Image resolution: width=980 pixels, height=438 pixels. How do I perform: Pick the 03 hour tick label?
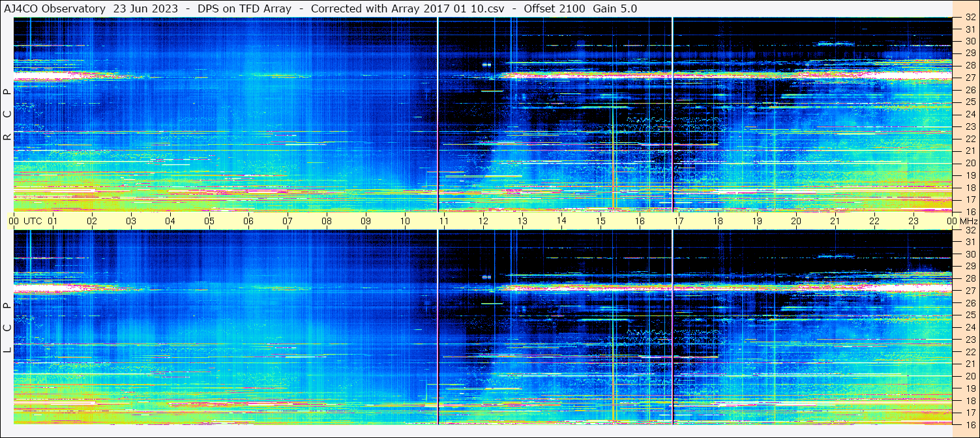[131, 221]
